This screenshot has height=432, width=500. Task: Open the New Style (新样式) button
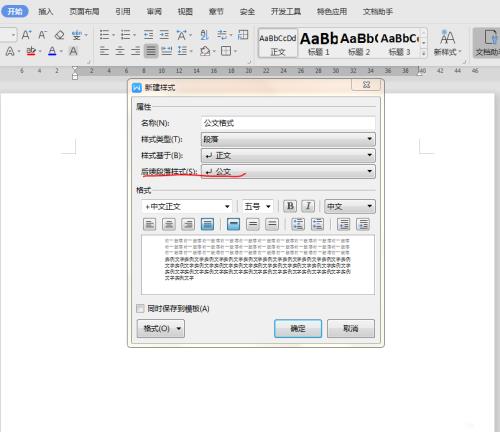(x=447, y=43)
